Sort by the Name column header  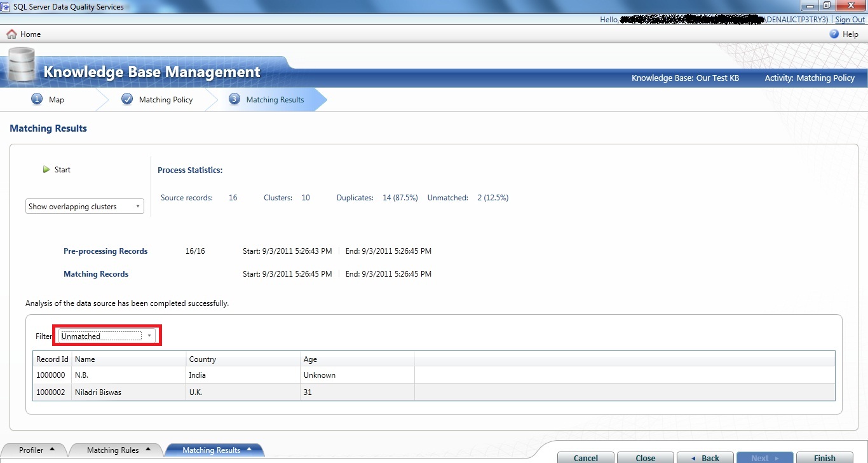click(129, 359)
